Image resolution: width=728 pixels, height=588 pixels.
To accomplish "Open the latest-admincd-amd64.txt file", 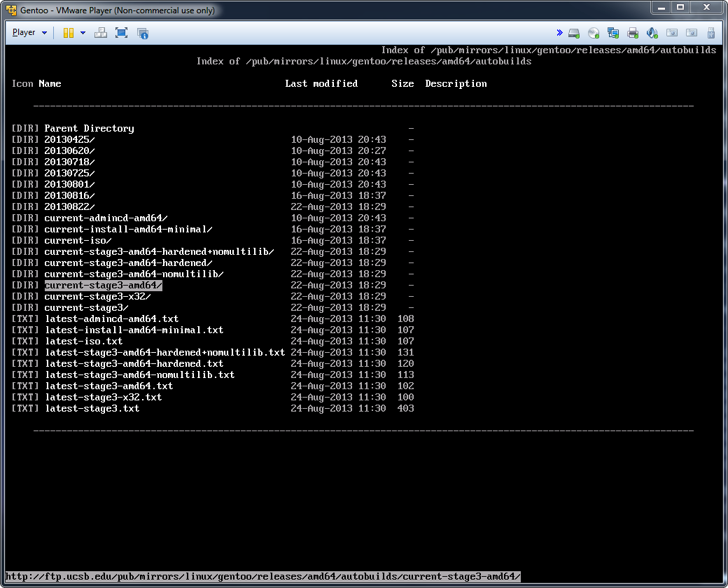I will click(112, 318).
